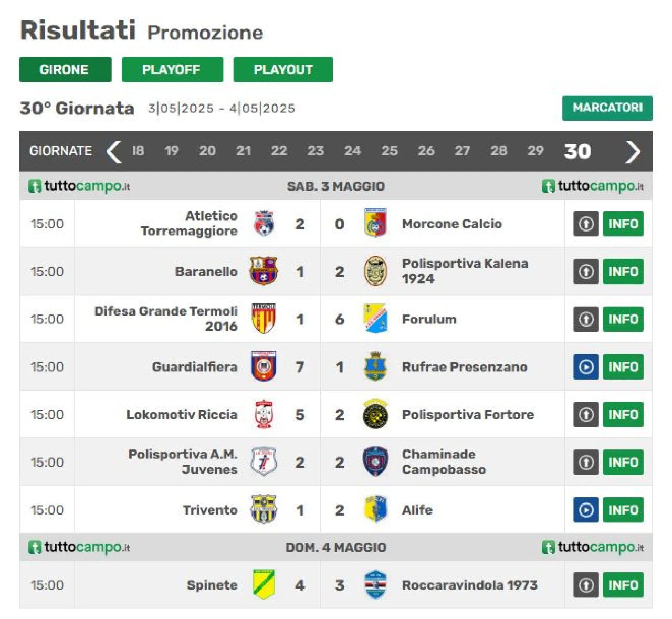Viewport: 672px width, 619px height.
Task: Click the Chaminade Campobasso crest
Action: [x=375, y=462]
